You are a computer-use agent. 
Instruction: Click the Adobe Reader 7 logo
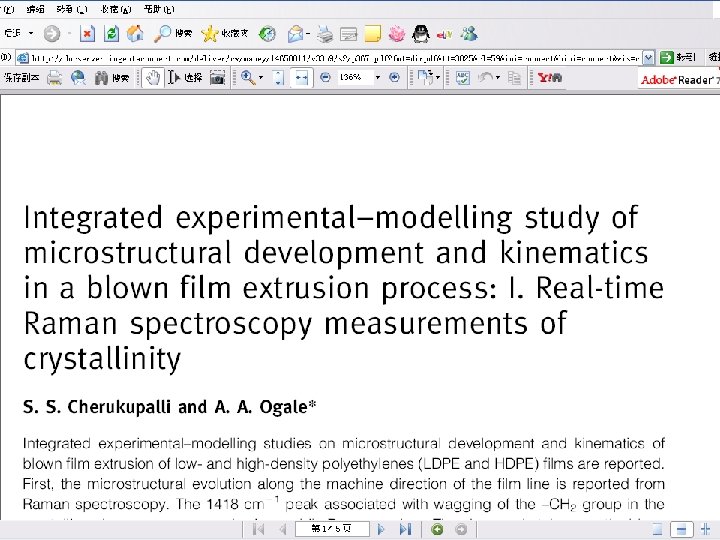point(678,79)
